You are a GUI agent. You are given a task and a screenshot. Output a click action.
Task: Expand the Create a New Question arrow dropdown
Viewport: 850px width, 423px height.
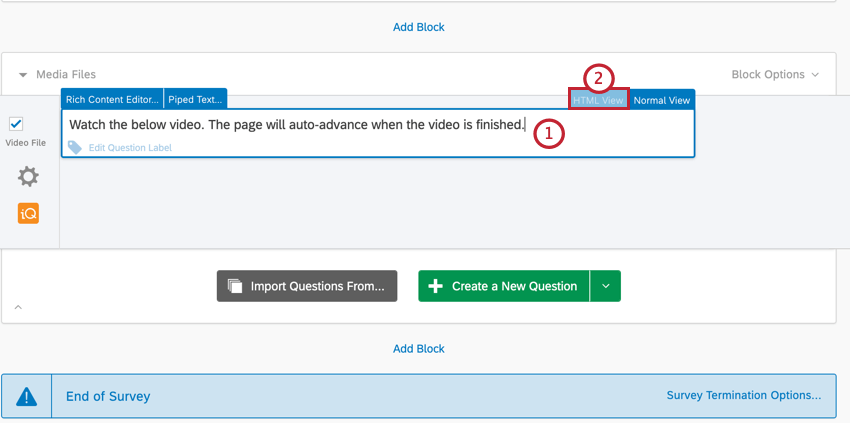tap(606, 286)
